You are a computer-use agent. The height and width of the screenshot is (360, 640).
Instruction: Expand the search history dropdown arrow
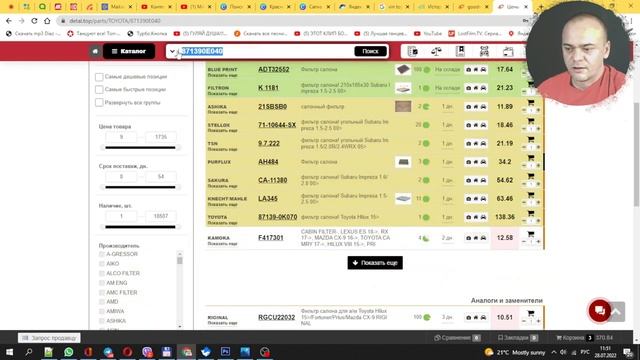(172, 51)
